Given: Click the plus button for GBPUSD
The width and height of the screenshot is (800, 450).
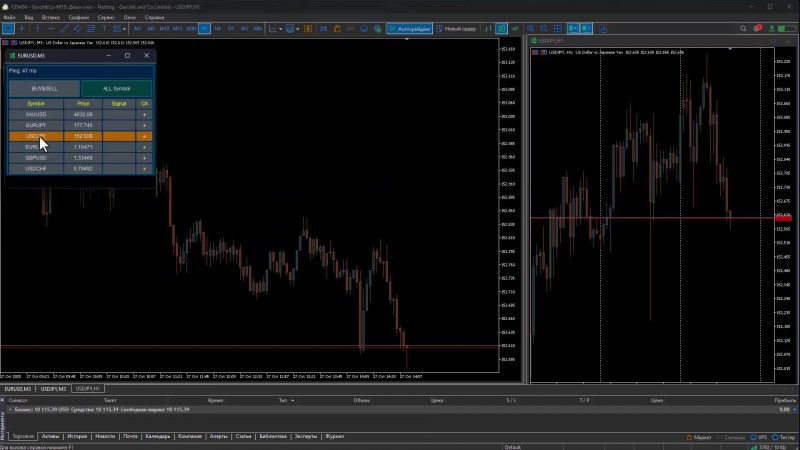Looking at the screenshot, I should point(144,157).
